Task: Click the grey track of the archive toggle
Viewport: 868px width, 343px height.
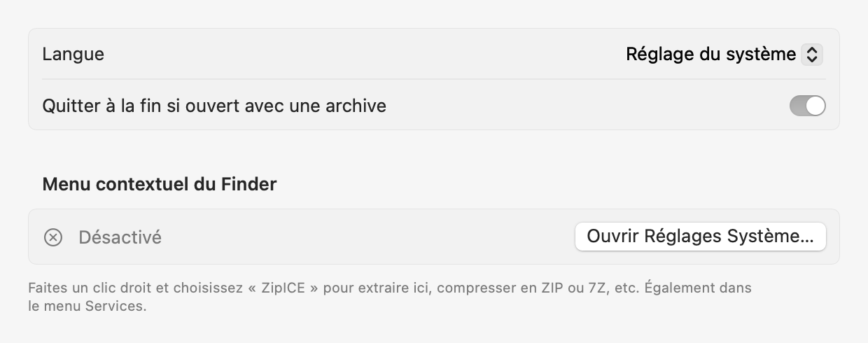Action: [x=798, y=106]
